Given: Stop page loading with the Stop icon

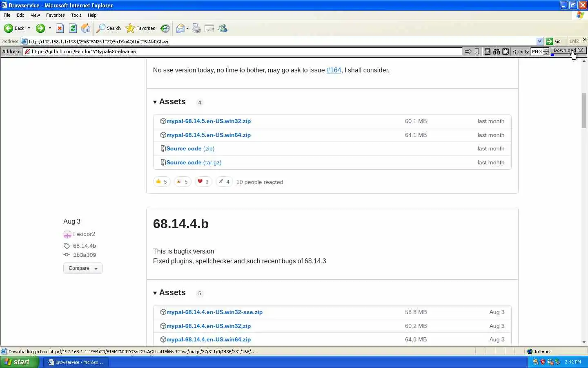Looking at the screenshot, I should pos(60,28).
